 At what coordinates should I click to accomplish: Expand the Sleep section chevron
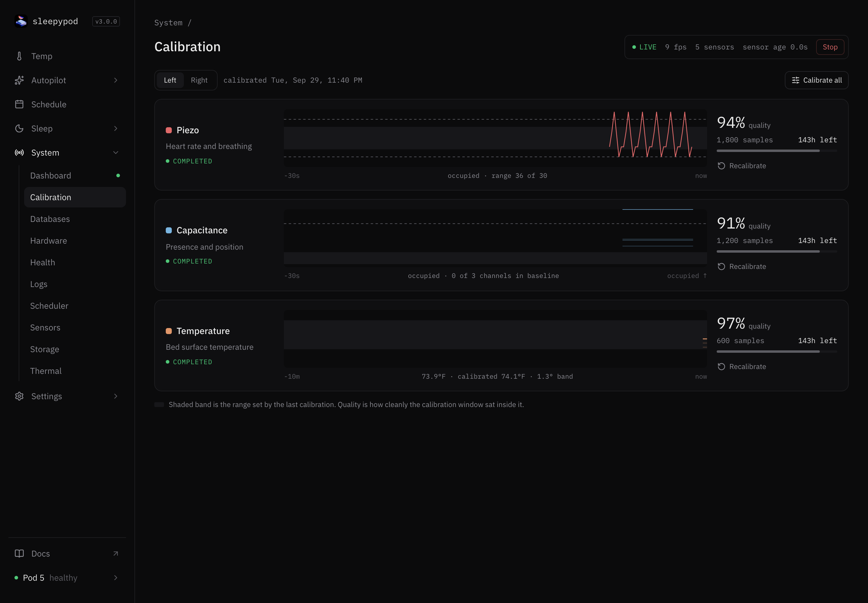pyautogui.click(x=115, y=128)
